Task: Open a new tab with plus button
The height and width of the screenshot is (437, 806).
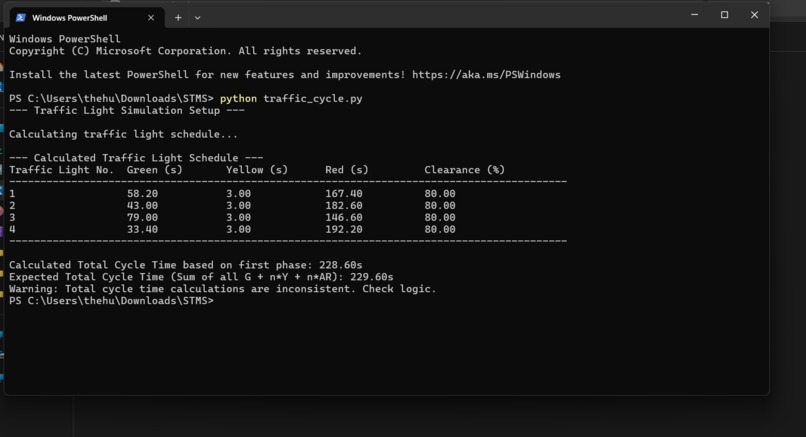Action: [x=178, y=17]
